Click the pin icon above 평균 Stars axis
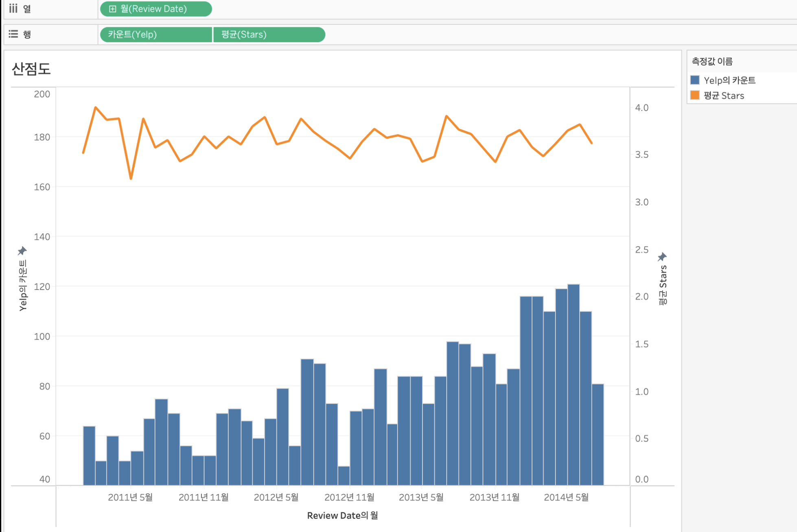797x532 pixels. (x=662, y=257)
